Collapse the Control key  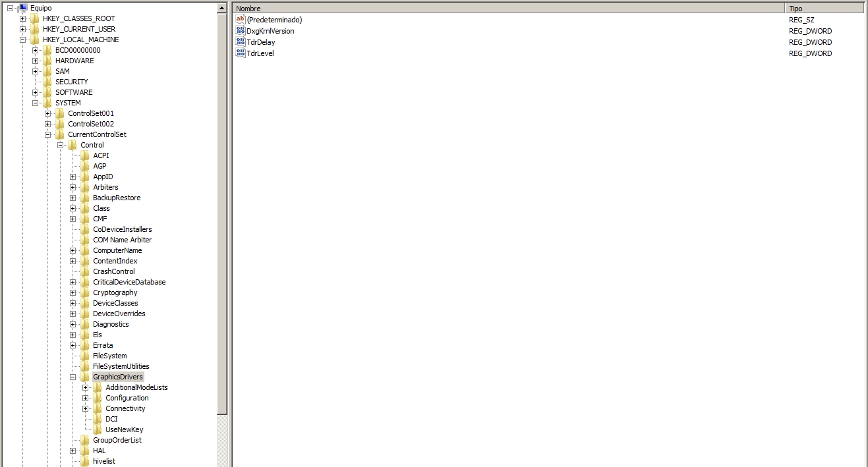tap(60, 145)
